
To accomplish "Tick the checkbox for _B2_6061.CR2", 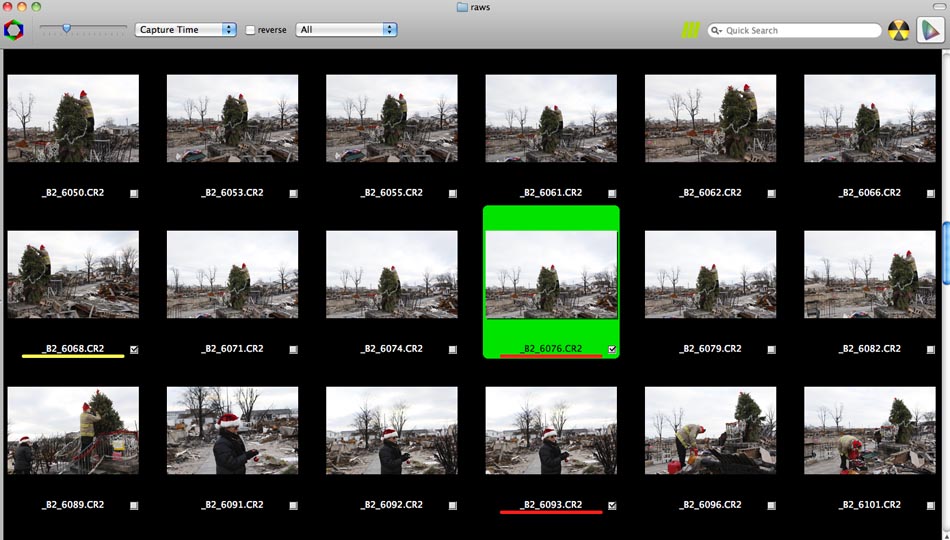I will 612,193.
